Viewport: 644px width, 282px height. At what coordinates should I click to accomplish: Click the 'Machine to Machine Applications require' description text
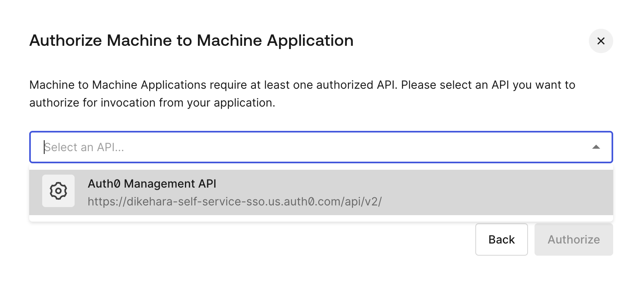[302, 94]
